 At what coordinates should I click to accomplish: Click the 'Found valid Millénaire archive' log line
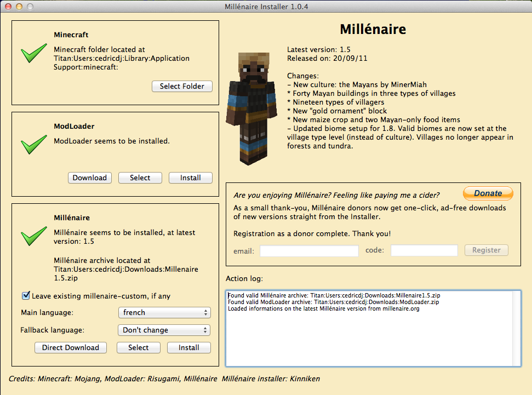tap(334, 296)
